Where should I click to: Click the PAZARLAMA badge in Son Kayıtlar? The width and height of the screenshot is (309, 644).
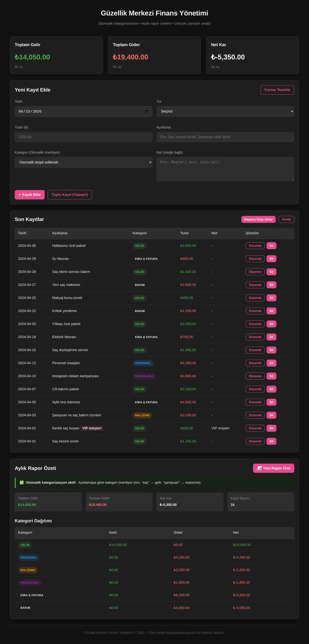click(144, 376)
